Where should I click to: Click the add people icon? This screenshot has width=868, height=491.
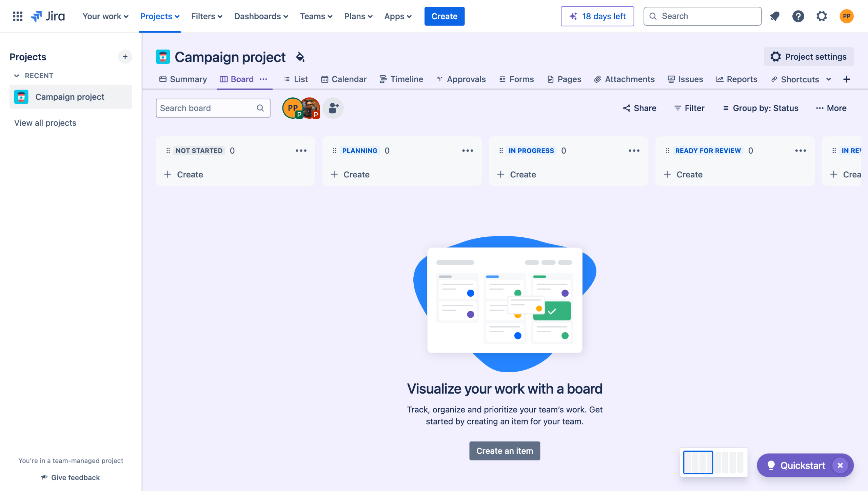pyautogui.click(x=333, y=108)
